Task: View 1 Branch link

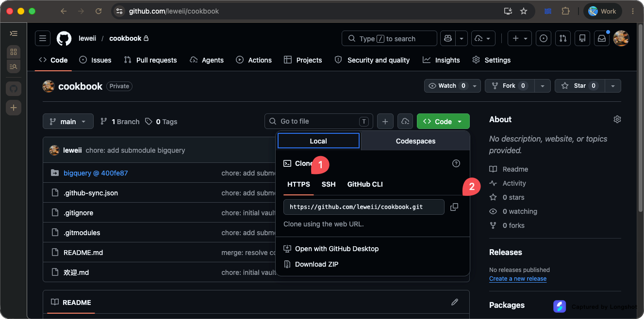Action: (x=120, y=122)
